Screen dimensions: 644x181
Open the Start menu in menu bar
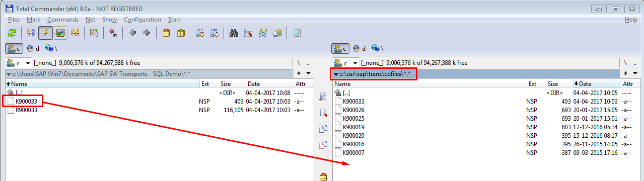[x=174, y=20]
